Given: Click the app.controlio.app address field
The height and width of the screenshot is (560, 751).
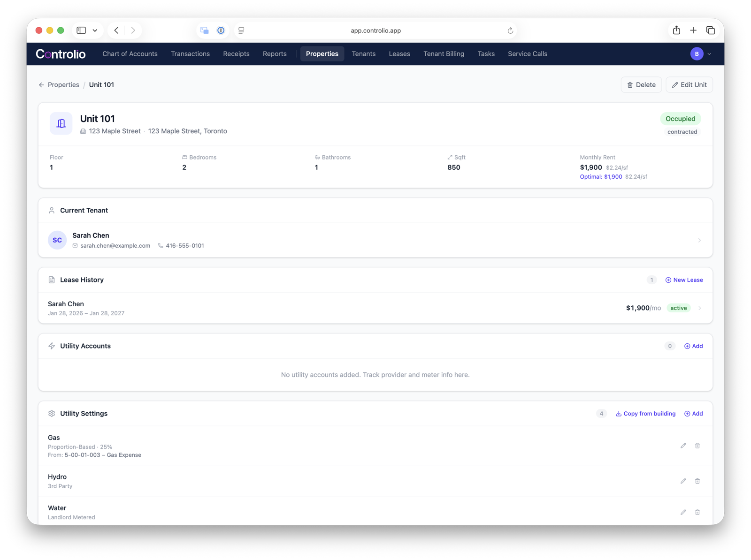Looking at the screenshot, I should tap(375, 30).
